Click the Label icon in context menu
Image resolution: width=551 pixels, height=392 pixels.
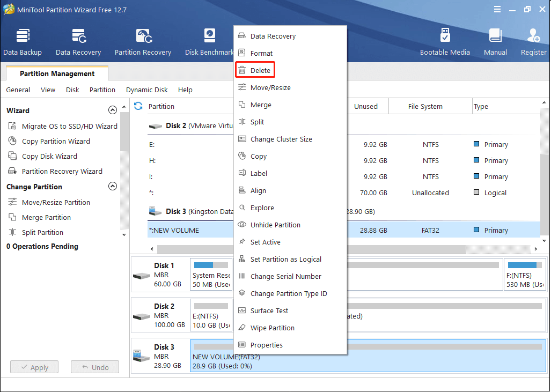242,173
